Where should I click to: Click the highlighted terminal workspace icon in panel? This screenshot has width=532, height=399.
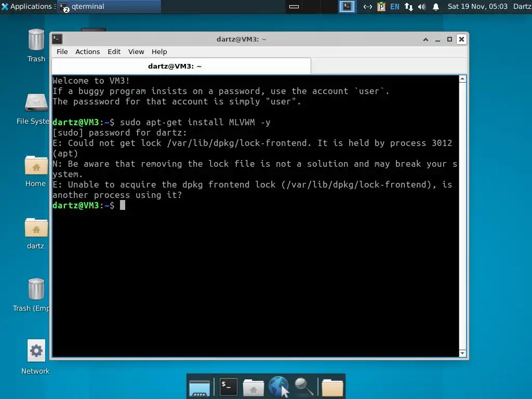coord(347,6)
